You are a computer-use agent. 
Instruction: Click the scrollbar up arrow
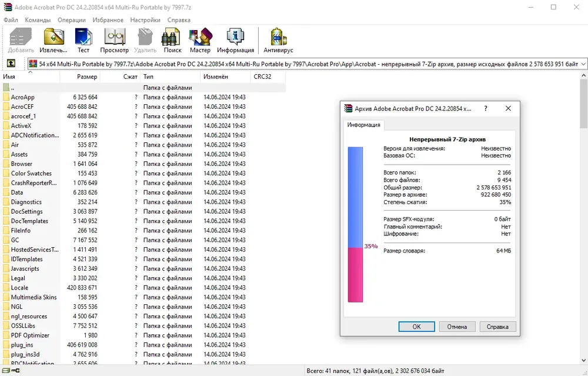584,75
